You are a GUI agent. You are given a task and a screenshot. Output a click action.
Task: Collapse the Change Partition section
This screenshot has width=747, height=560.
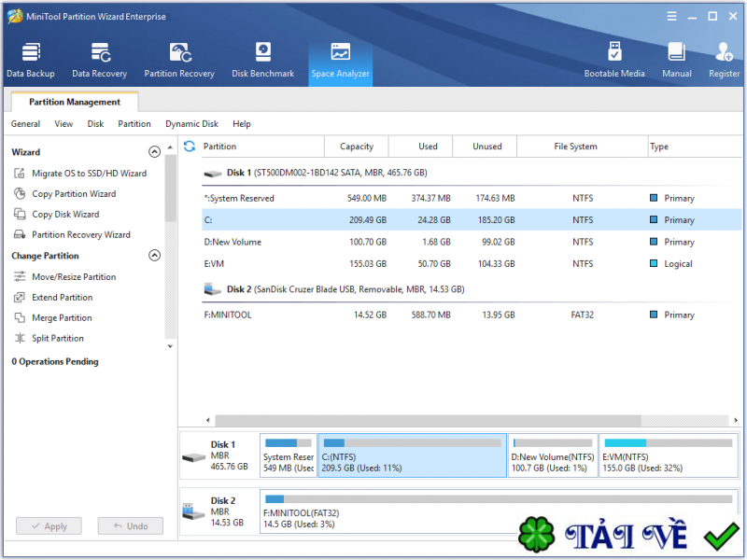154,255
